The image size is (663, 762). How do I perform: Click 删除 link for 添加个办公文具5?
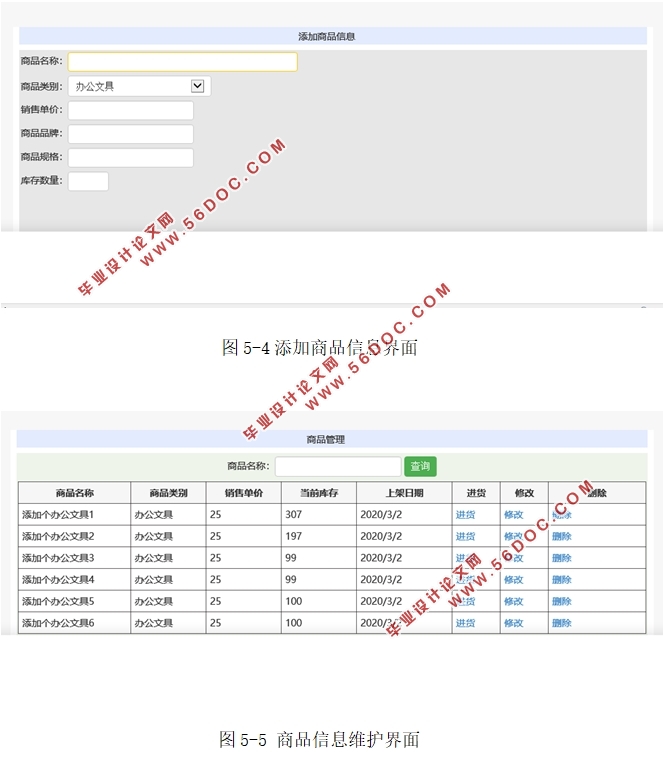(x=561, y=602)
